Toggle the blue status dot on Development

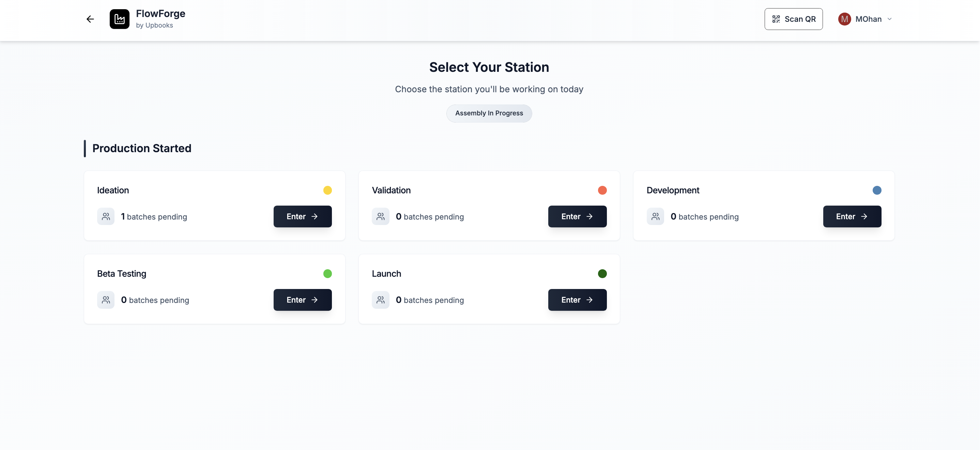[x=877, y=190]
